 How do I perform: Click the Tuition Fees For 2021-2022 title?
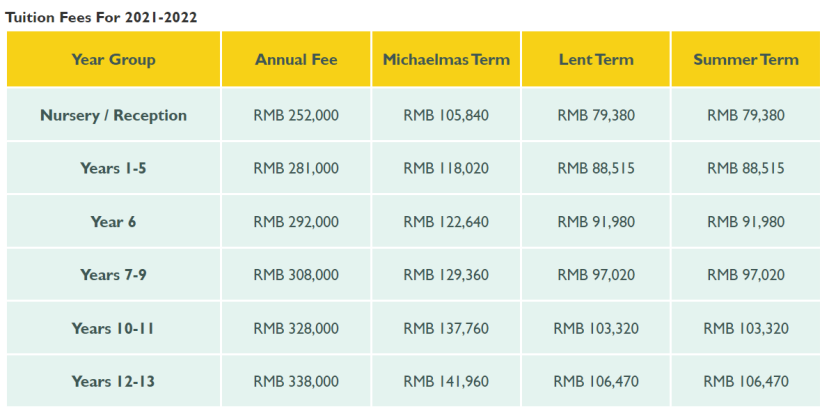(x=101, y=17)
